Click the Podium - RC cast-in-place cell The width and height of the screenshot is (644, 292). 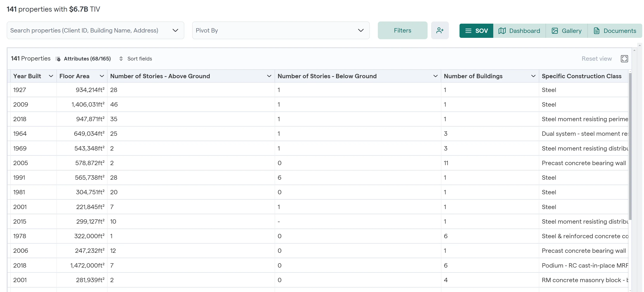583,265
